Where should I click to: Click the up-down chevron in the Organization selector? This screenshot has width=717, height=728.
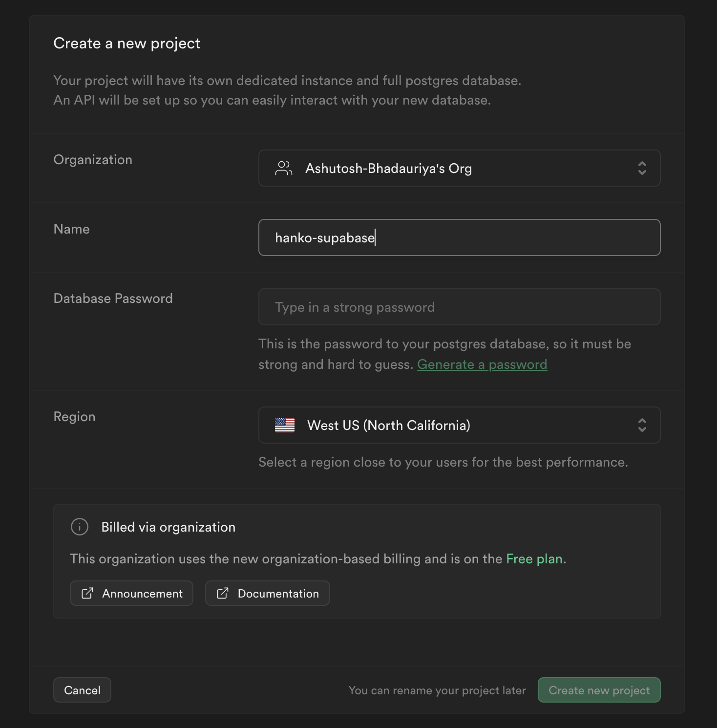coord(642,168)
